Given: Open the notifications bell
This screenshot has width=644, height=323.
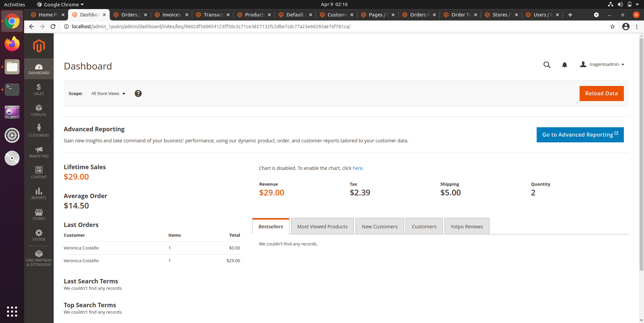Looking at the screenshot, I should click(x=565, y=65).
